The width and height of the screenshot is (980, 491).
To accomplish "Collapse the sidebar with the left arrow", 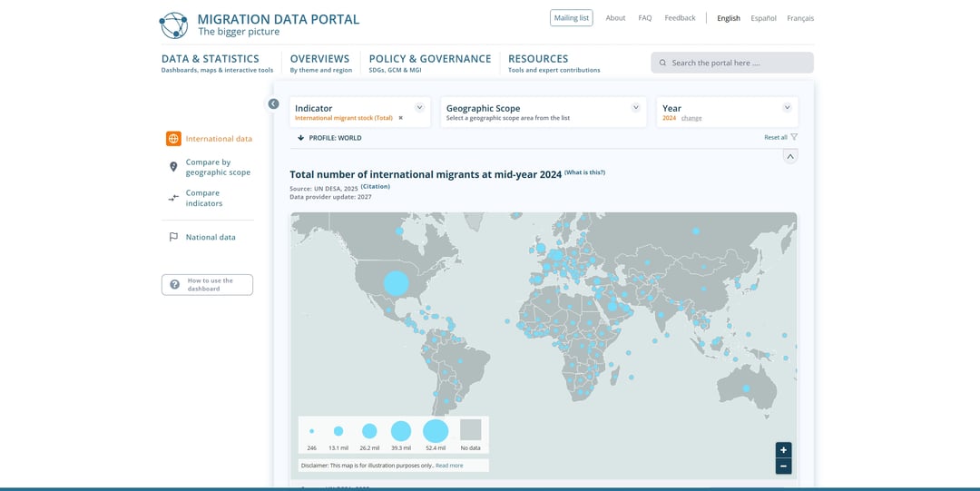I will tap(273, 104).
